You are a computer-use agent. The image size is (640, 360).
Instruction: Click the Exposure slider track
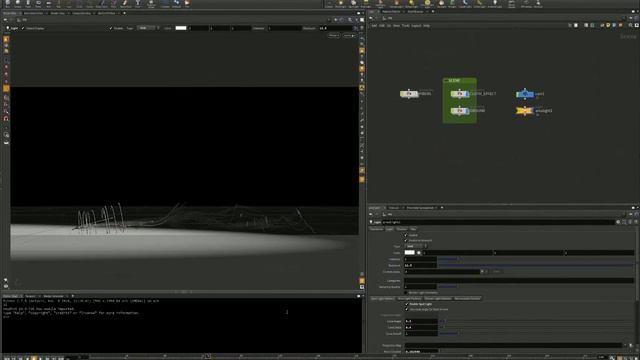(536, 265)
